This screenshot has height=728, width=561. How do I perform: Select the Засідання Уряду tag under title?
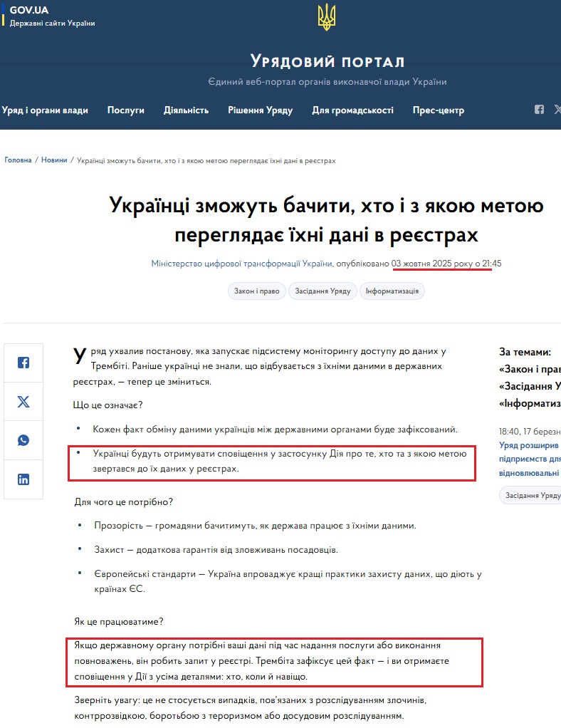[x=323, y=291]
